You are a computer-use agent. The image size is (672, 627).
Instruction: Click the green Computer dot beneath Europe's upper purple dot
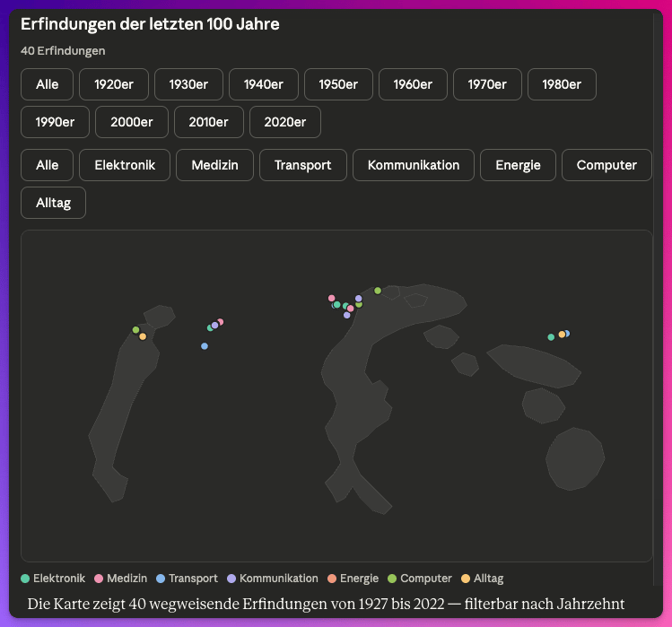coord(359,305)
